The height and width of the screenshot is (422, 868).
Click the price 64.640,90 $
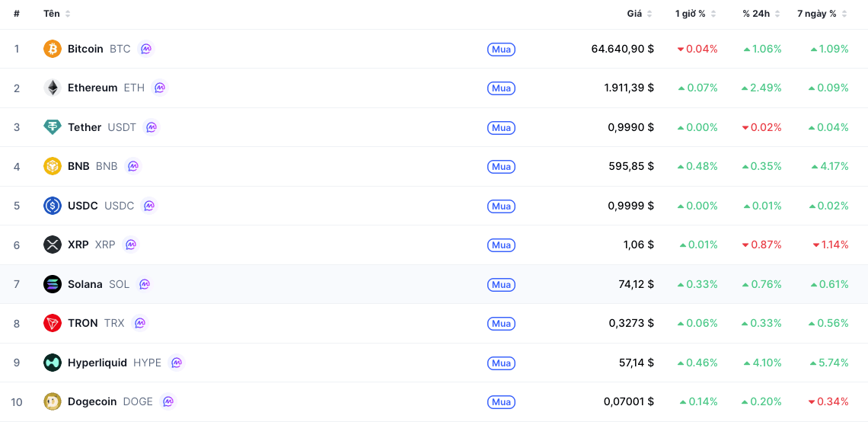click(x=622, y=49)
